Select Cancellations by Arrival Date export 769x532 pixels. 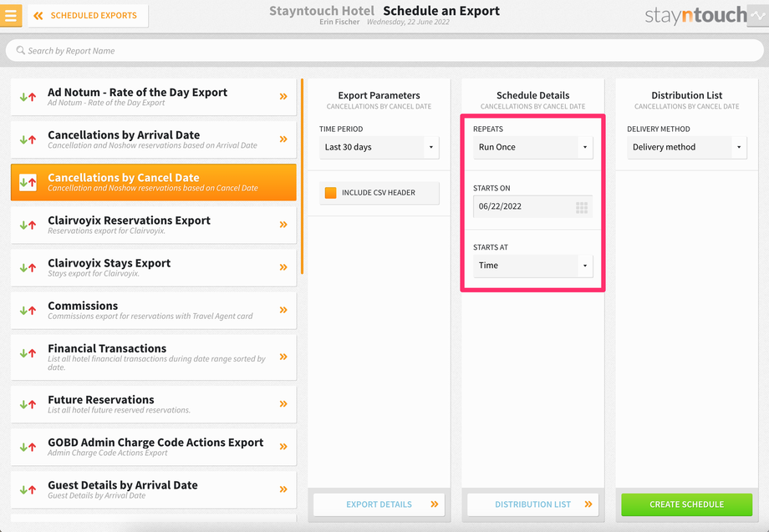[x=154, y=139]
